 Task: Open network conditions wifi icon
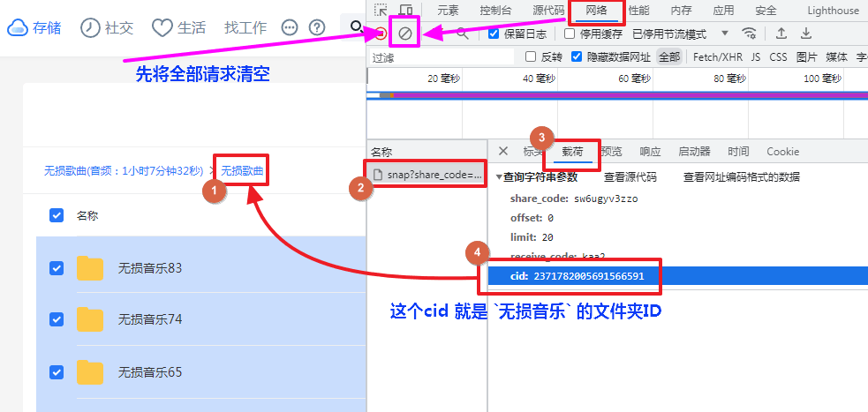pyautogui.click(x=749, y=34)
